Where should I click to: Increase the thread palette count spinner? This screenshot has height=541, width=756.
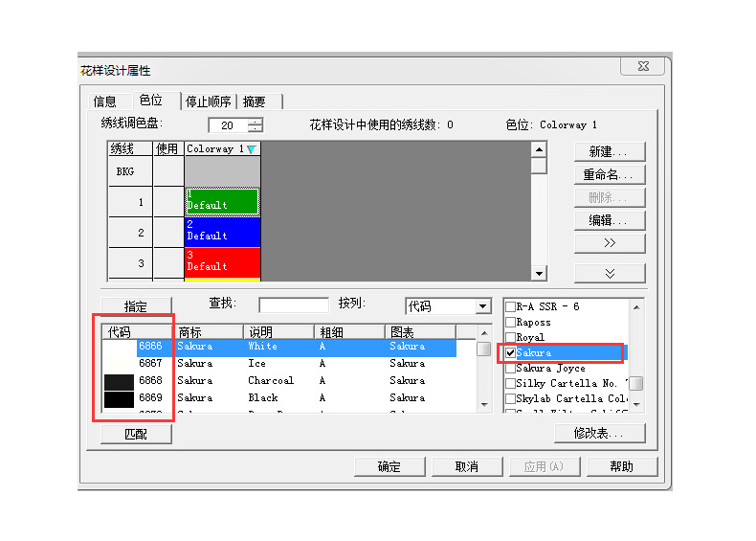tap(255, 122)
